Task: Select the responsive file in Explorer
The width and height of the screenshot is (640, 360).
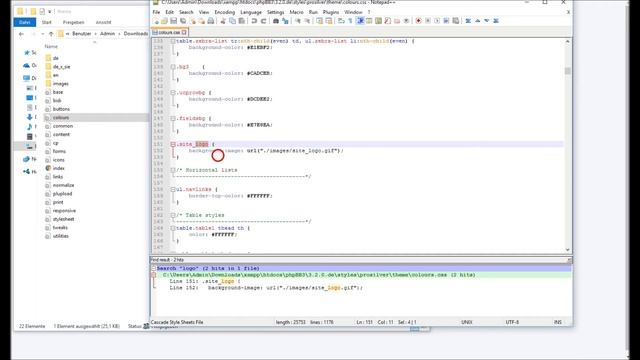Action: (x=64, y=211)
